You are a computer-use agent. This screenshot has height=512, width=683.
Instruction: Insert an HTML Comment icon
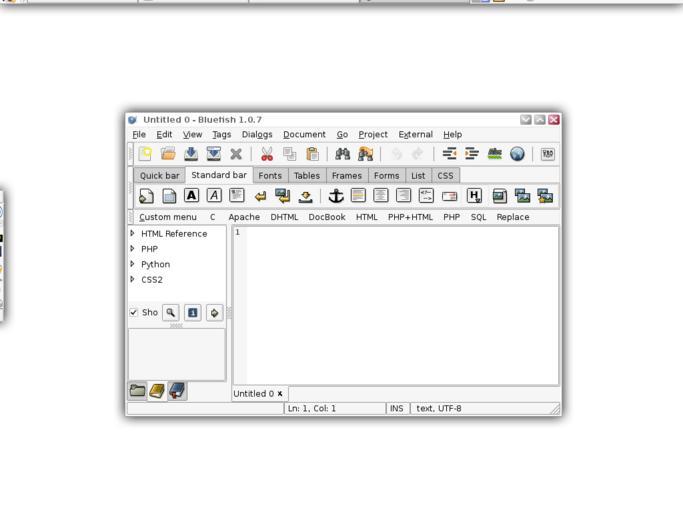click(426, 195)
